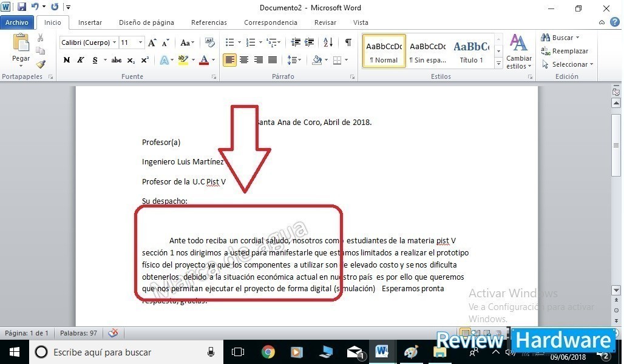Toggle strikethrough abc formatting
Image resolution: width=624 pixels, height=364 pixels.
click(x=116, y=60)
